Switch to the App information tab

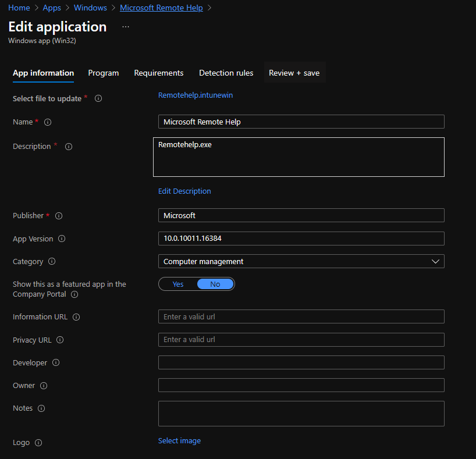click(x=44, y=73)
